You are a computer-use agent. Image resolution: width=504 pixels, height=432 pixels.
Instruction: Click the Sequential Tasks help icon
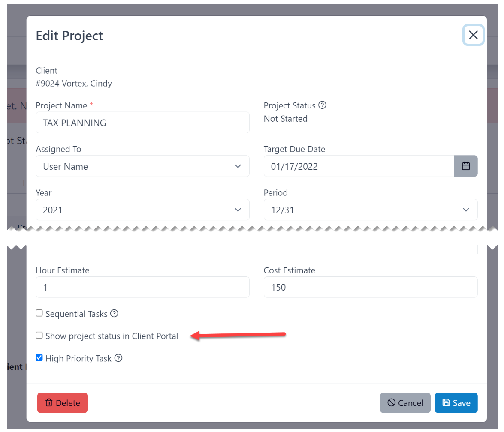click(x=114, y=313)
